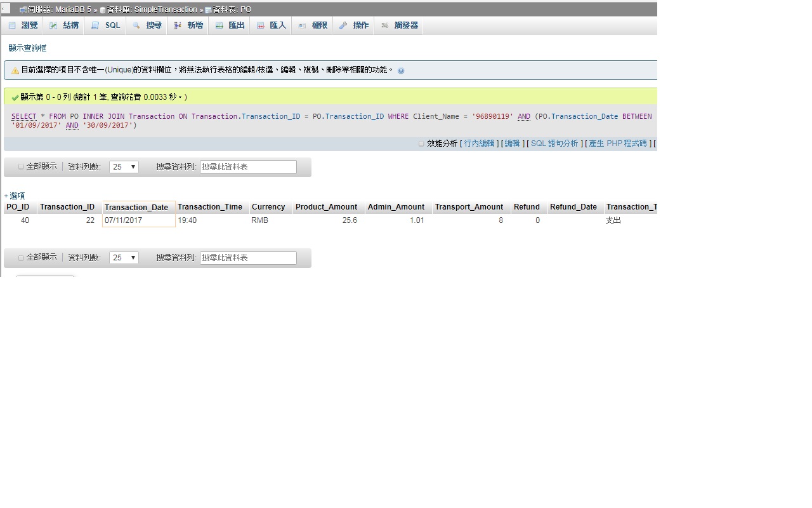Viewport: 812px width, 508px height.
Task: Open the 新增 (Insert) tab
Action: point(188,25)
